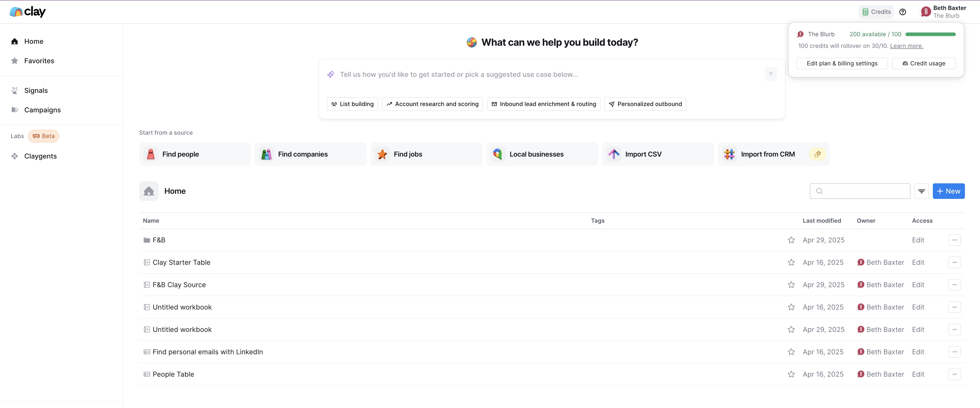The image size is (980, 408).
Task: Click the Find jobs star icon
Action: coord(382,154)
